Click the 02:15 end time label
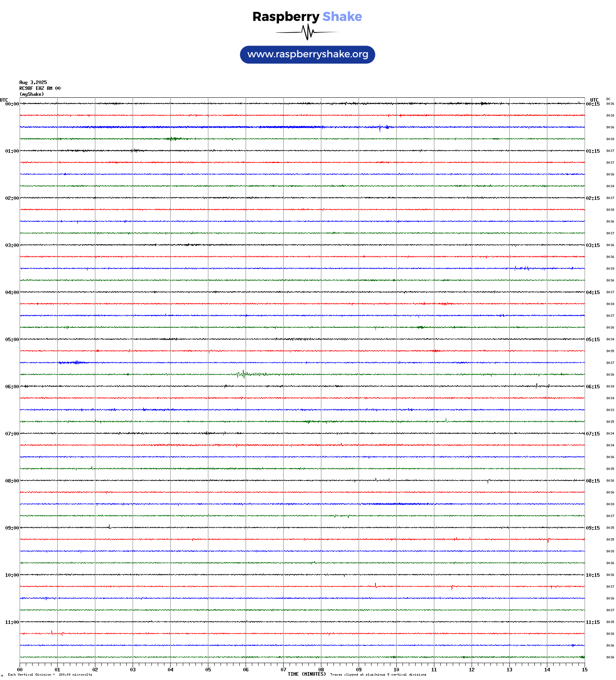 tap(593, 198)
